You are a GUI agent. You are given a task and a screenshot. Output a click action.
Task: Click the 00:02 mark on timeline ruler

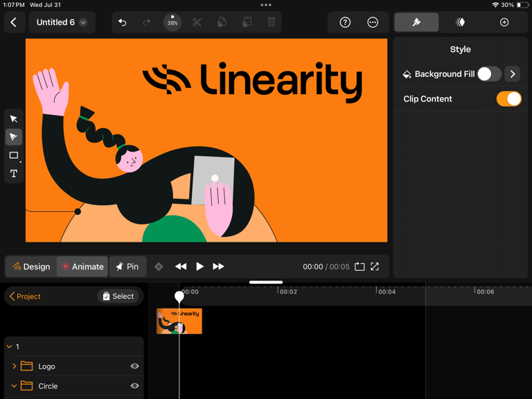[287, 292]
